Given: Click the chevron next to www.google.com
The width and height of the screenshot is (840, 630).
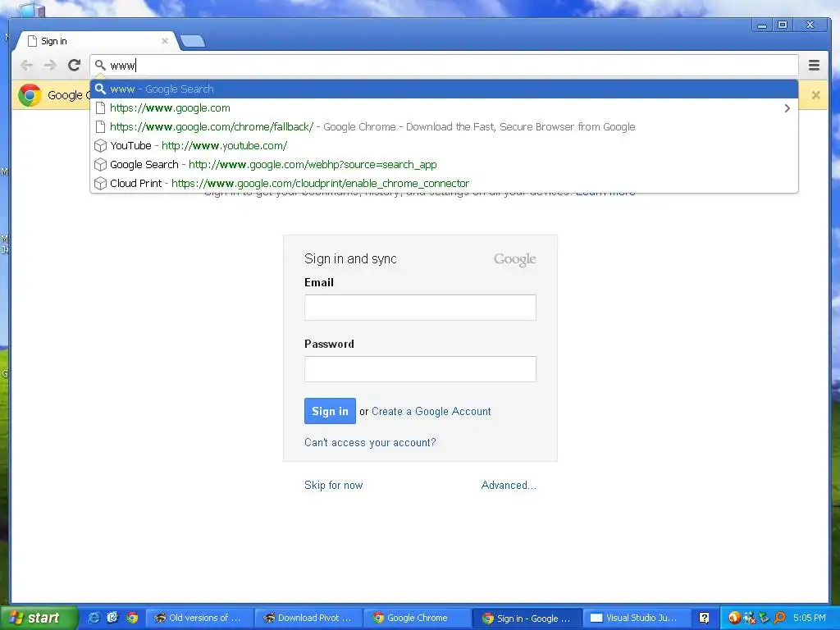Looking at the screenshot, I should (x=787, y=108).
